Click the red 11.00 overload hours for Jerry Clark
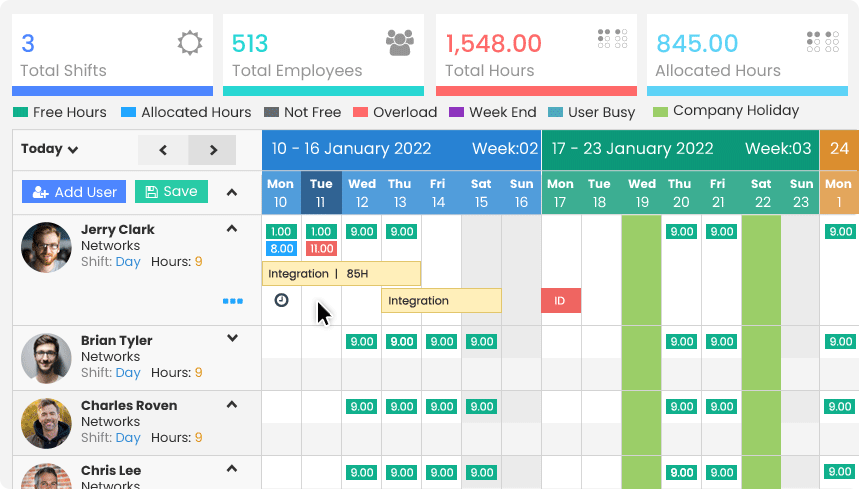Image resolution: width=859 pixels, height=489 pixels. click(322, 249)
